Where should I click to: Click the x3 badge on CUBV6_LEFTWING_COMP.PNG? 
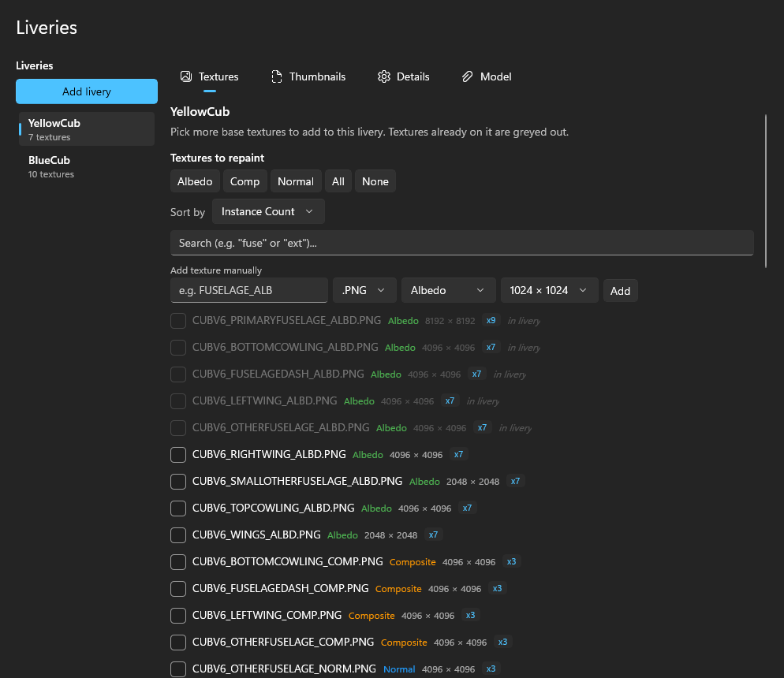[x=471, y=615]
